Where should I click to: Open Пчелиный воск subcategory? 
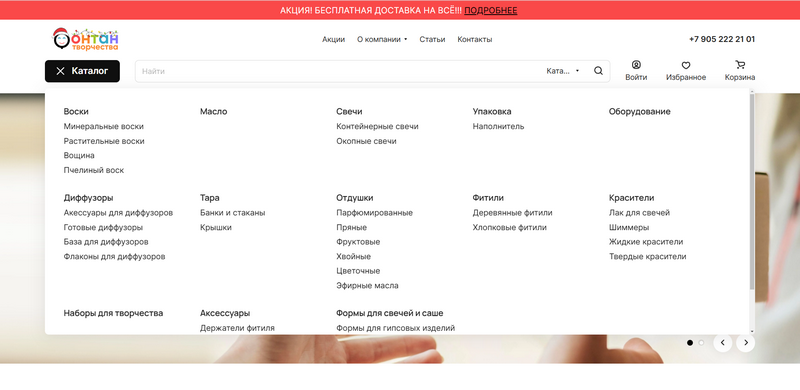click(x=94, y=170)
